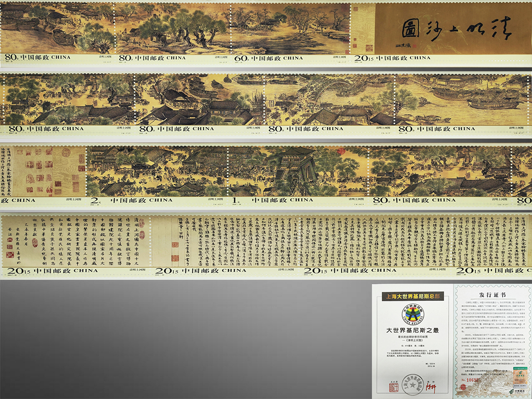Click the brush calligraphy title stamp 清明上河图
Screen dimensions: 532x399
click(441, 33)
